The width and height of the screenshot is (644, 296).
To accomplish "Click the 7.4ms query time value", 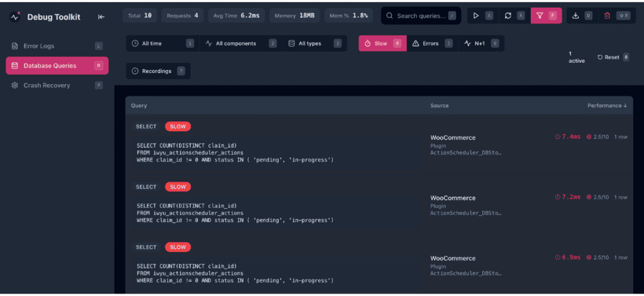I will (571, 137).
